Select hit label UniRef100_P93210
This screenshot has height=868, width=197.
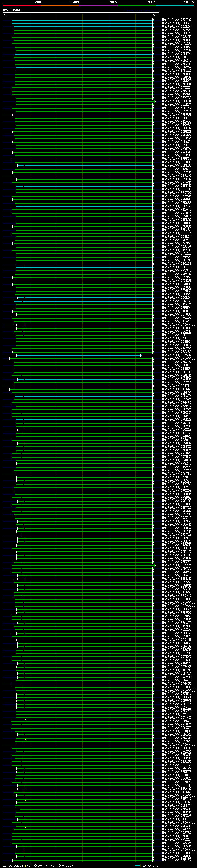[176, 470]
